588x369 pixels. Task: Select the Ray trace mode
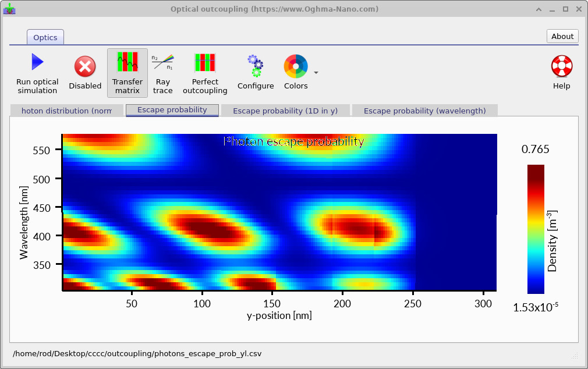[x=163, y=73]
